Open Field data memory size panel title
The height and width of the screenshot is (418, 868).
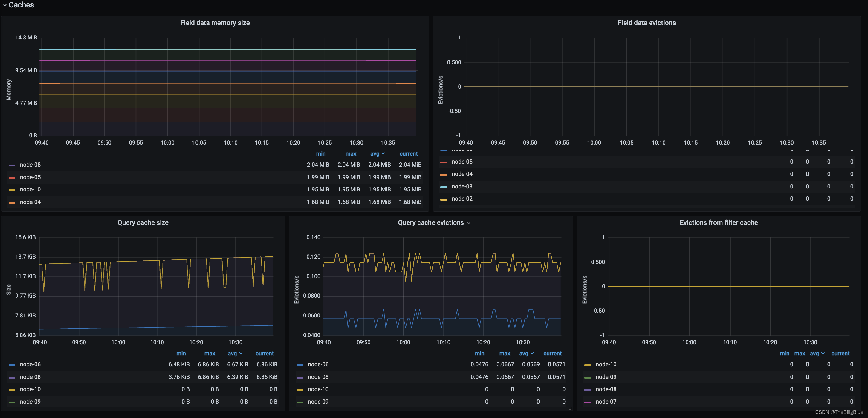pos(215,23)
